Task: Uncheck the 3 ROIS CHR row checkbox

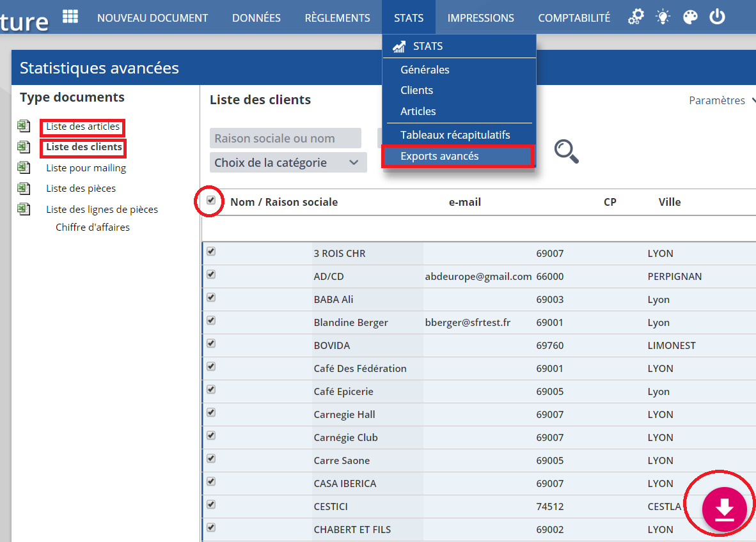Action: [x=211, y=251]
